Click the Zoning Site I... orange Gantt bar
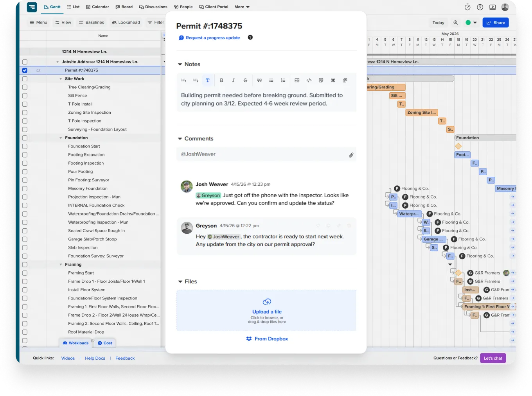The width and height of the screenshot is (532, 396). pyautogui.click(x=422, y=113)
